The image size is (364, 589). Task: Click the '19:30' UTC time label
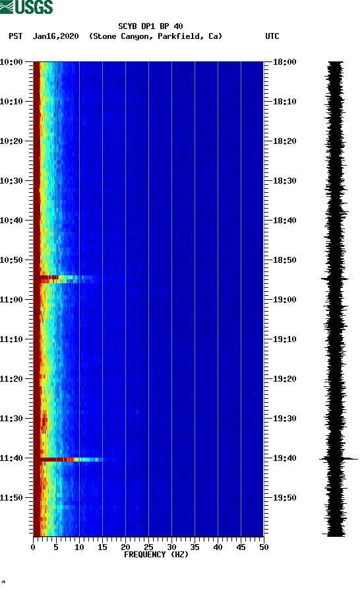point(285,419)
